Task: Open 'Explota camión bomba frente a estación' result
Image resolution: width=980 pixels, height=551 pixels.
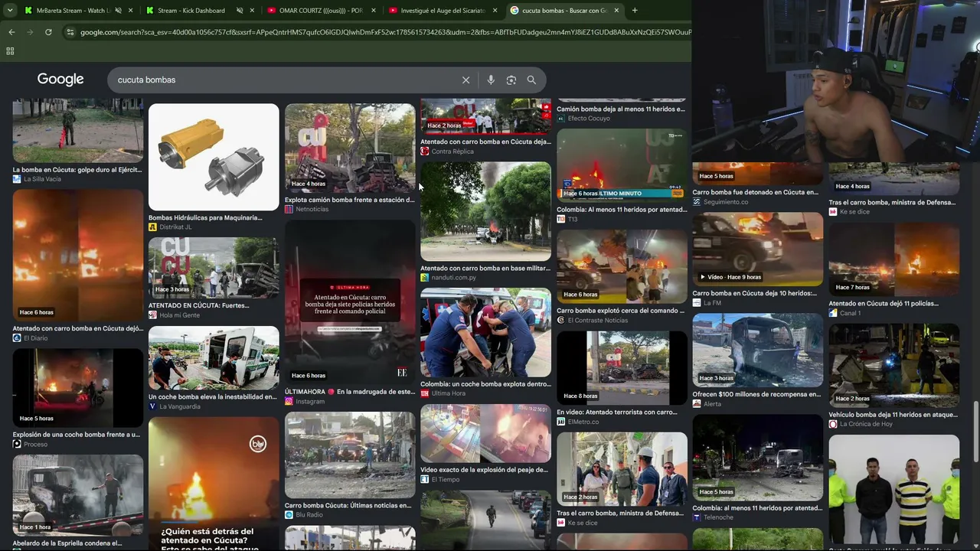Action: [x=349, y=200]
